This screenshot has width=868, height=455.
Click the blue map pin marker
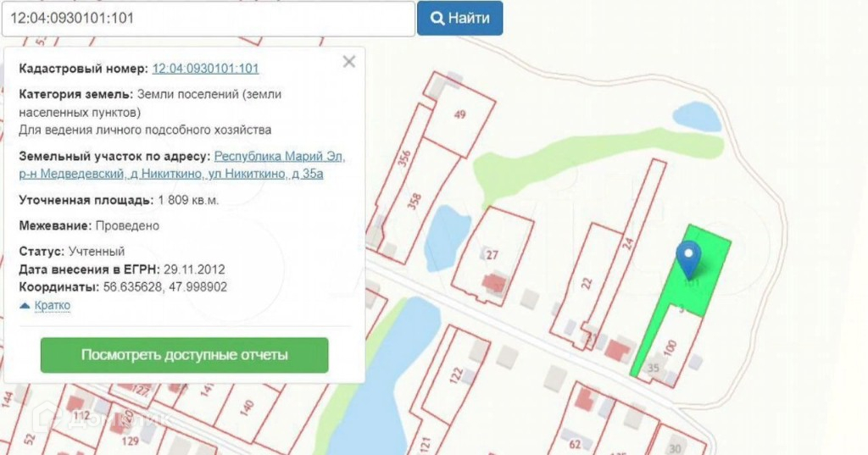pos(688,258)
